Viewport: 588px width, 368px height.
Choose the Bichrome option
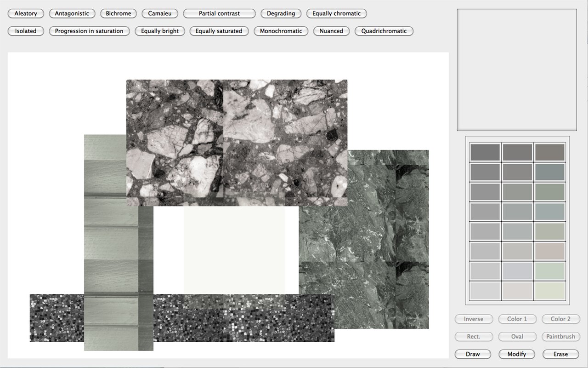click(119, 13)
